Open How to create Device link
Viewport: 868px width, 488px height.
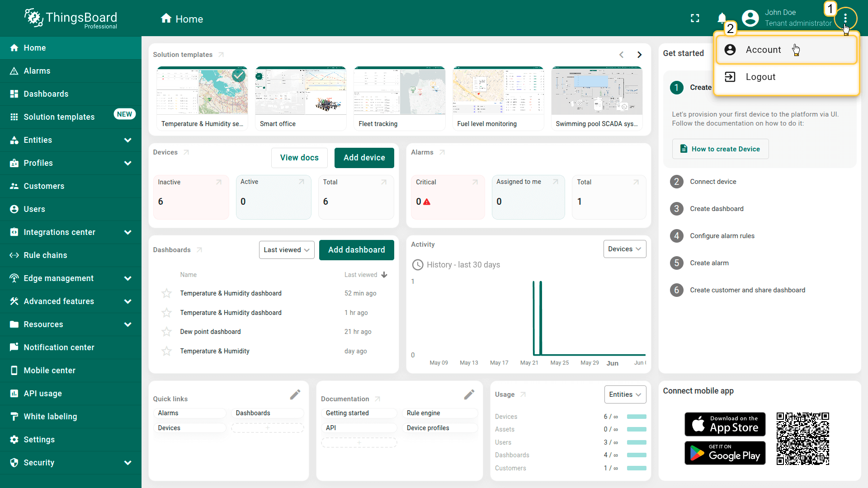720,149
